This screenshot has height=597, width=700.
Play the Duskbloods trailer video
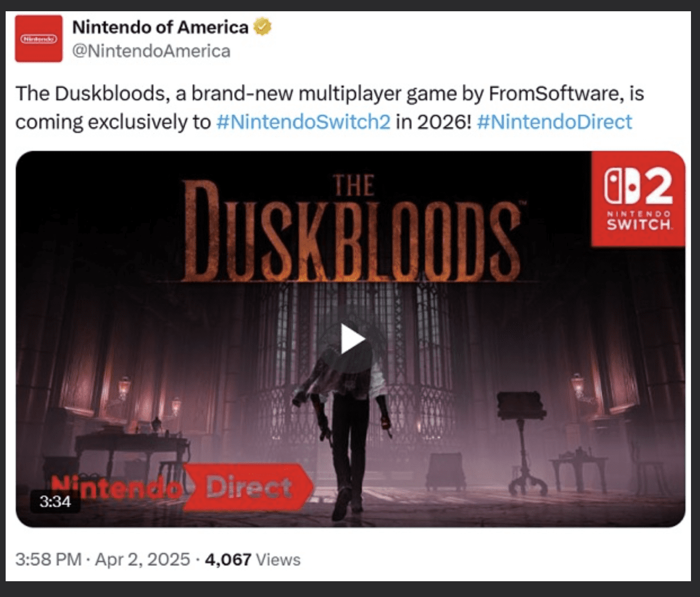coord(352,339)
